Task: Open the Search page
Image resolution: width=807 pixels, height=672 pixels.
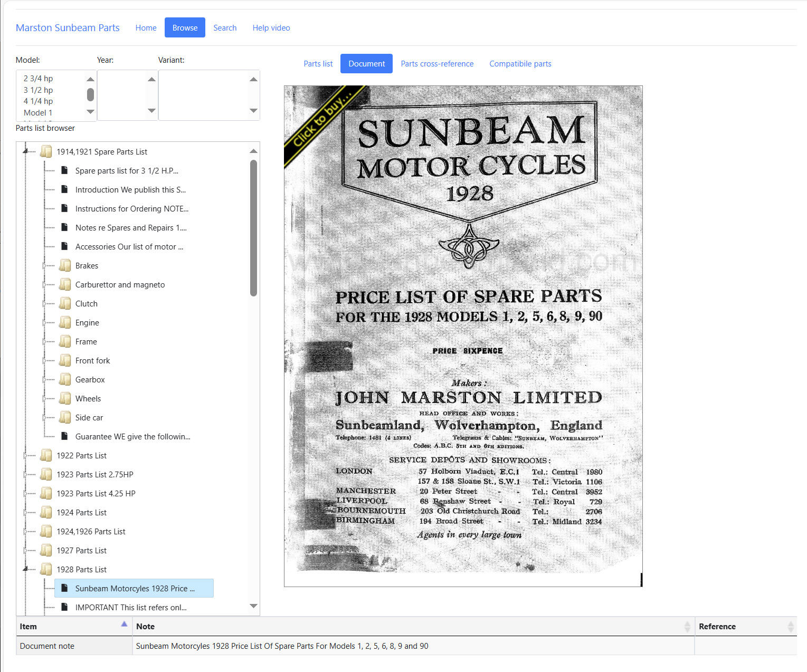Action: pyautogui.click(x=225, y=28)
